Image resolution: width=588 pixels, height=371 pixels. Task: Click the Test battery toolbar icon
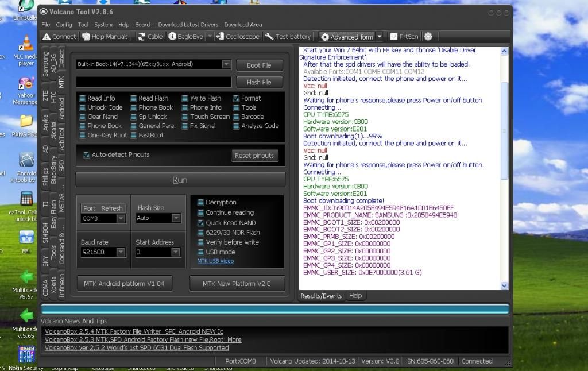[288, 37]
